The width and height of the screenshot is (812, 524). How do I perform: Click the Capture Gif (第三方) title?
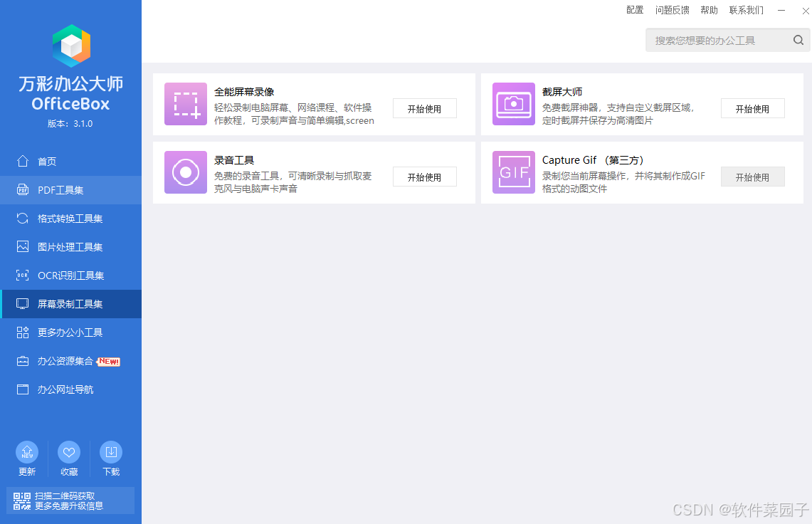pos(592,160)
